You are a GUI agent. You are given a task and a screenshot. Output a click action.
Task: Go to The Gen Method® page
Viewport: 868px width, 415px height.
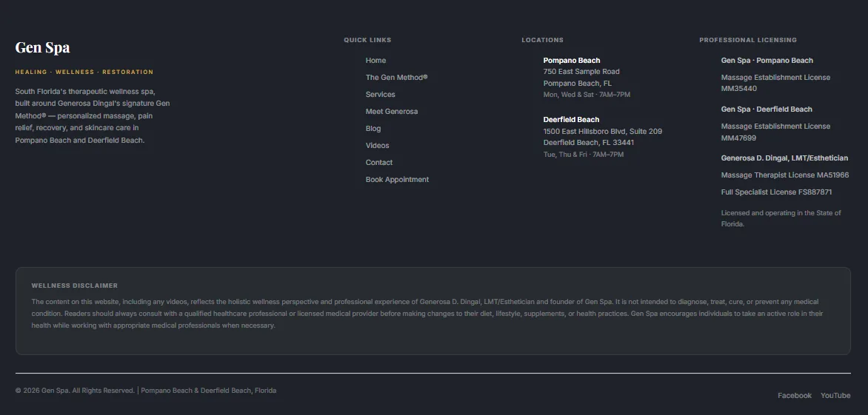coord(396,78)
